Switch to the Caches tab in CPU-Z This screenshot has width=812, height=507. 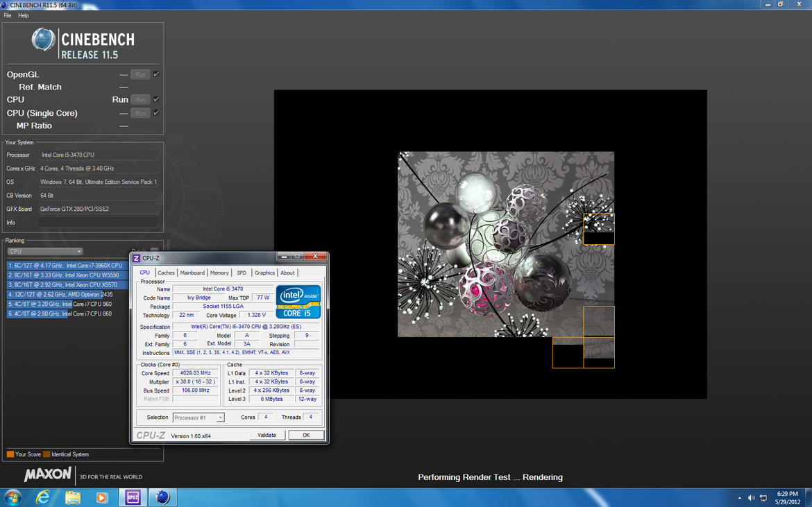[167, 273]
